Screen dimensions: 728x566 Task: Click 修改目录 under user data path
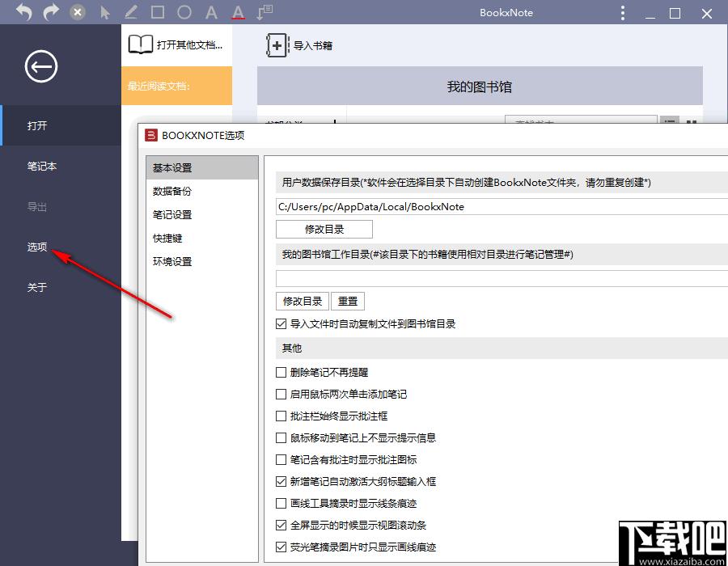click(324, 229)
